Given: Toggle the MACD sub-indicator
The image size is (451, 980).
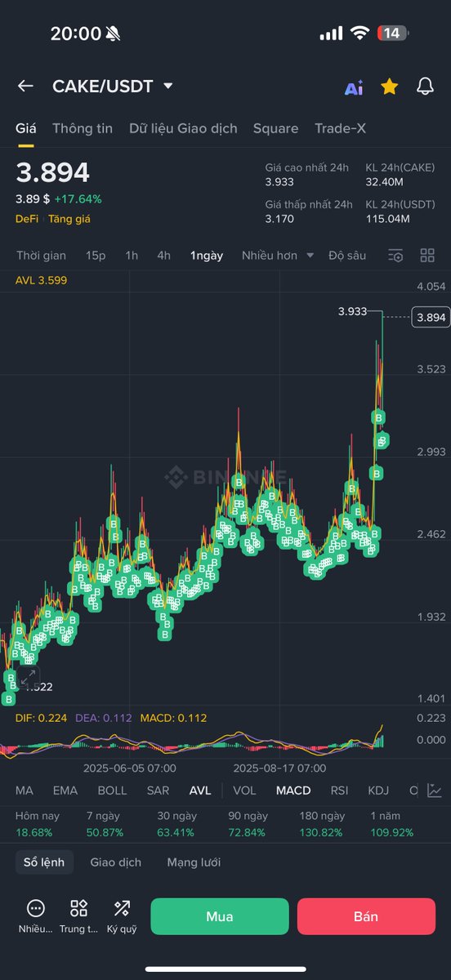Looking at the screenshot, I should [293, 791].
